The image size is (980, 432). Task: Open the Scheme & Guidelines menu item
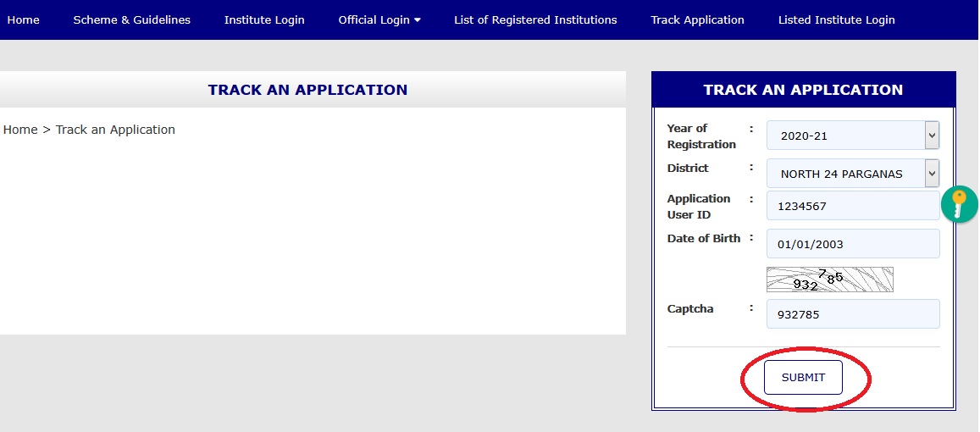coord(131,19)
